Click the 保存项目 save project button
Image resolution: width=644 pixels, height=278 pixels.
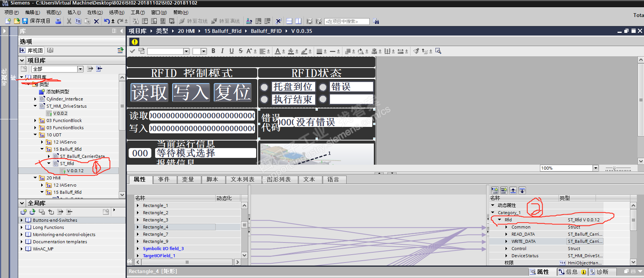tap(36, 21)
